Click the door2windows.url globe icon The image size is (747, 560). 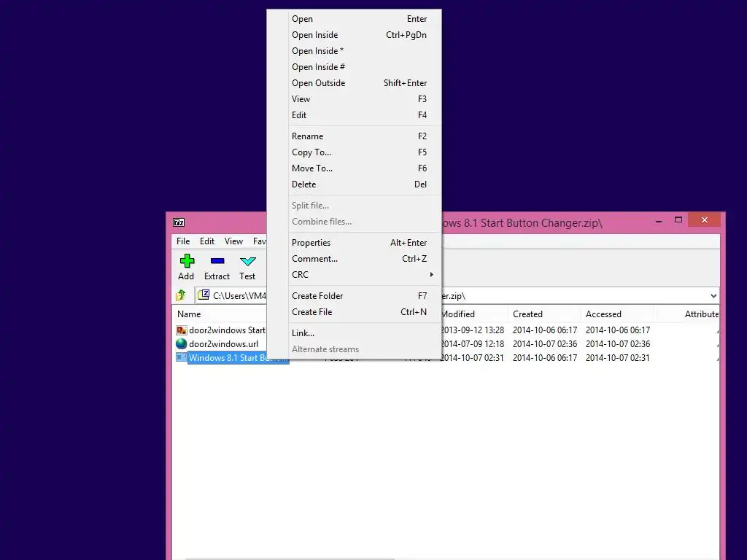(x=182, y=344)
